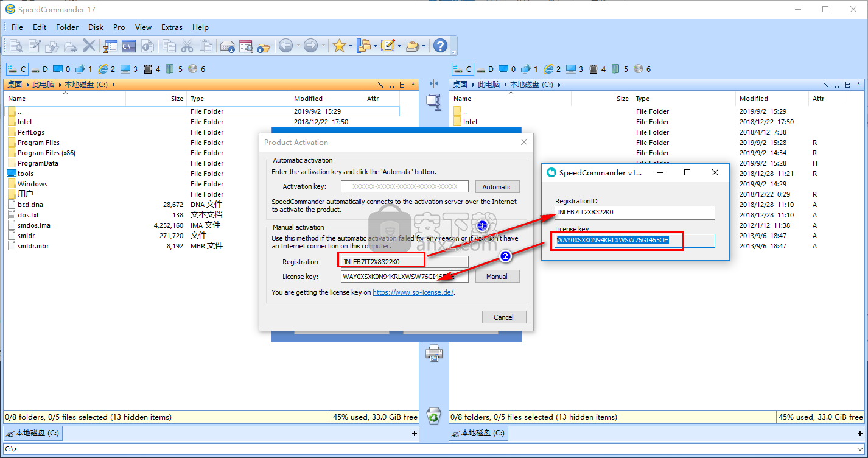Sort right panel by Modified column
The height and width of the screenshot is (458, 868).
point(772,99)
